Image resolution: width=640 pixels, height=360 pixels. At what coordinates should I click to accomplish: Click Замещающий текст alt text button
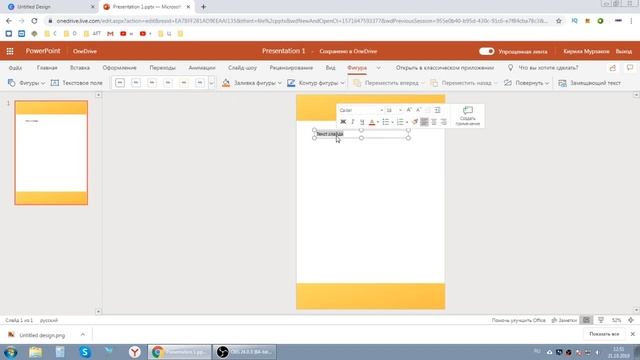[x=589, y=83]
